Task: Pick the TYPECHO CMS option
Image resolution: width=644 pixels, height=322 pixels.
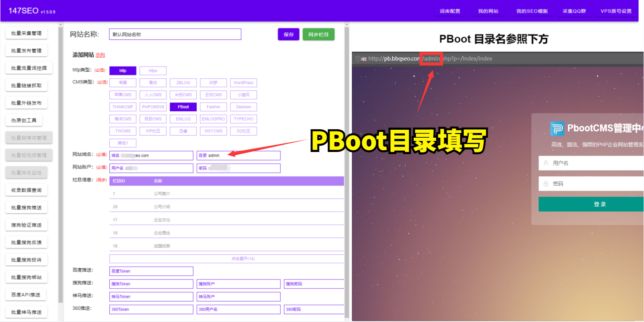Action: point(244,119)
